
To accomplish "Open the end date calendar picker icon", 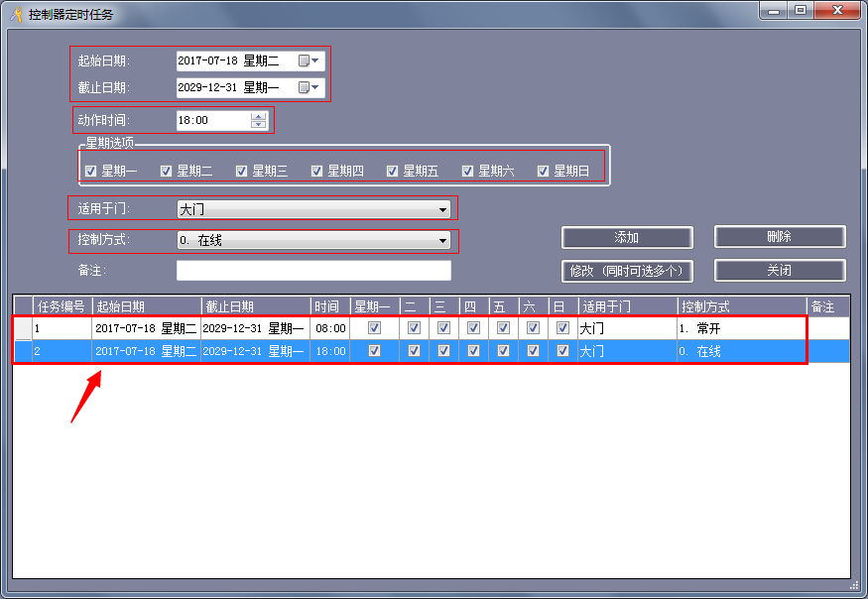I will [306, 87].
